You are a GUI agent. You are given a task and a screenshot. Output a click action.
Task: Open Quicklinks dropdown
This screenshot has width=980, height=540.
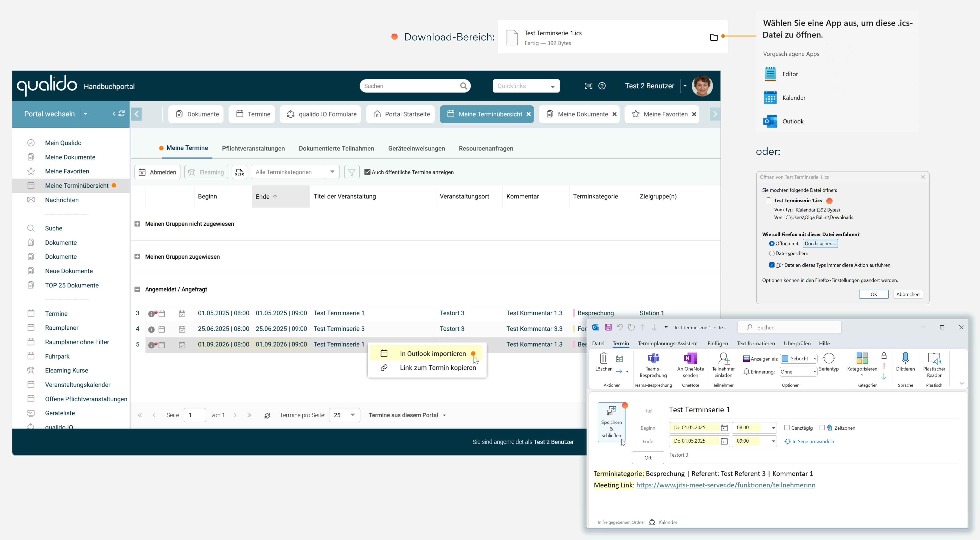pos(526,86)
